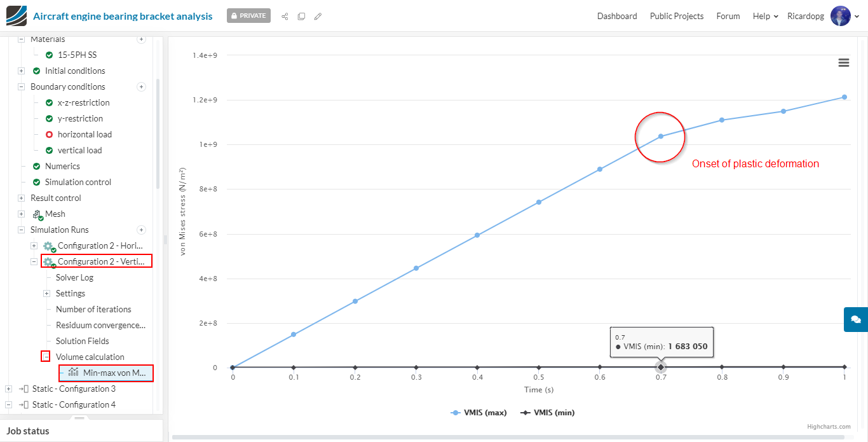
Task: Click green status icon of Initial conditions
Action: click(x=36, y=71)
